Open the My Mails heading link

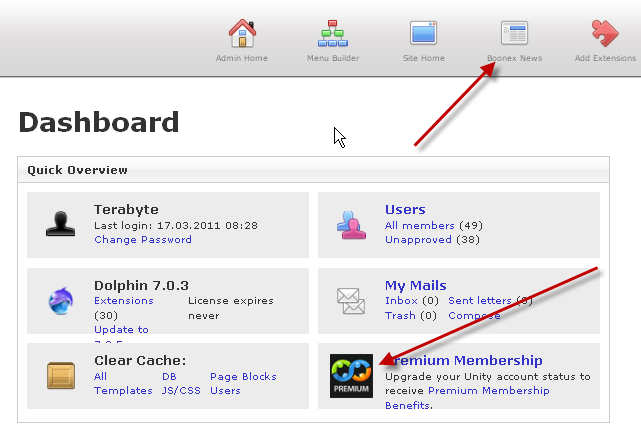415,285
